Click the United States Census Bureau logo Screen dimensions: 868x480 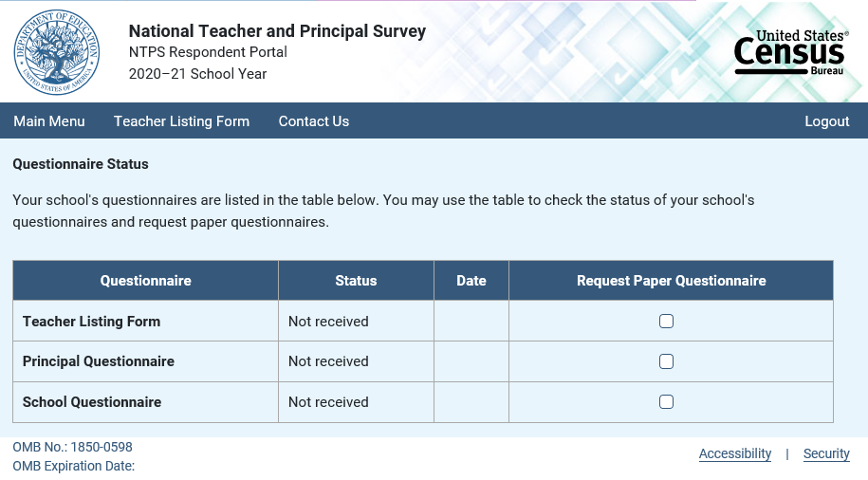(x=791, y=52)
